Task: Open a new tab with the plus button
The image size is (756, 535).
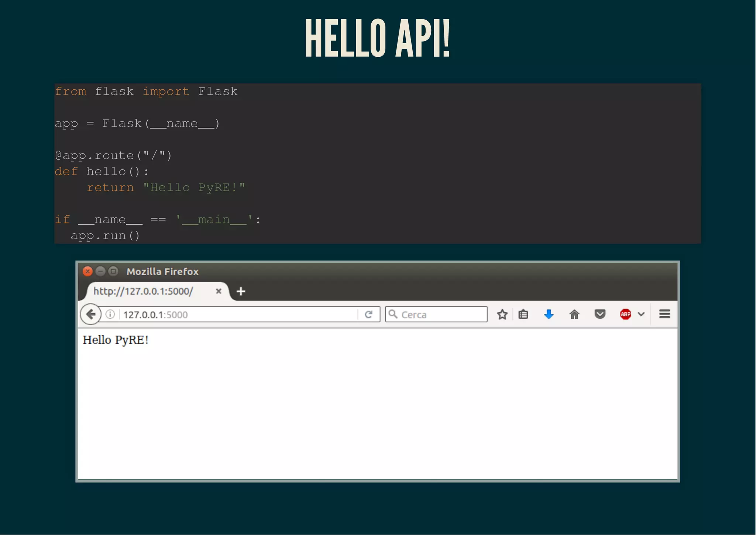Action: coord(241,291)
